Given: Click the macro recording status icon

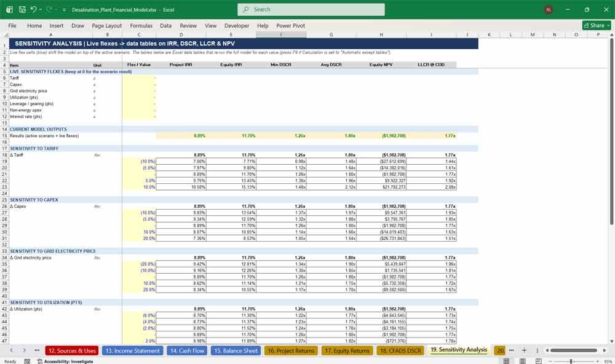Looking at the screenshot, I should pyautogui.click(x=27, y=362).
